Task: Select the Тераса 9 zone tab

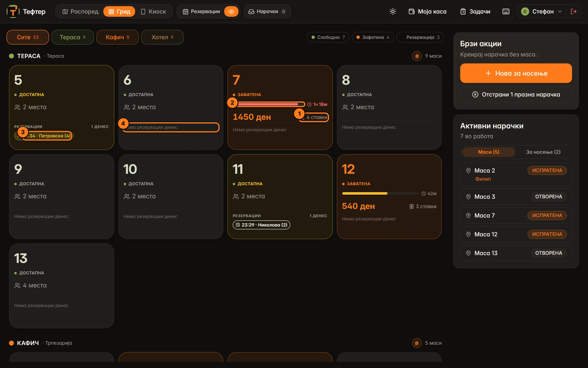Action: tap(73, 37)
